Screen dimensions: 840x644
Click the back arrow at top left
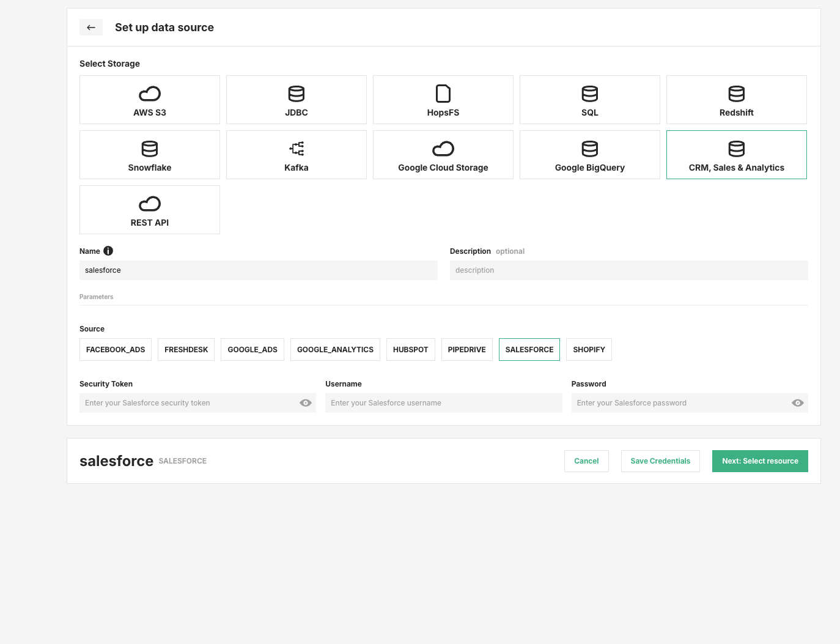point(91,27)
